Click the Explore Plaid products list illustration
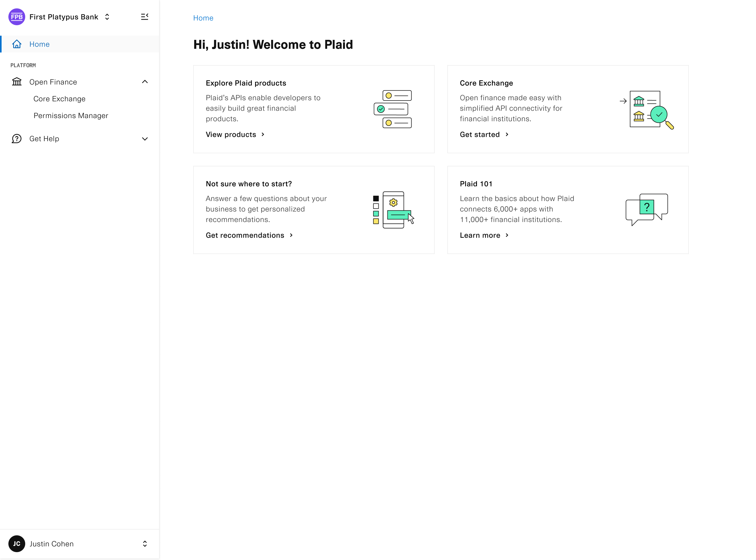This screenshot has height=560, width=756. [x=393, y=109]
